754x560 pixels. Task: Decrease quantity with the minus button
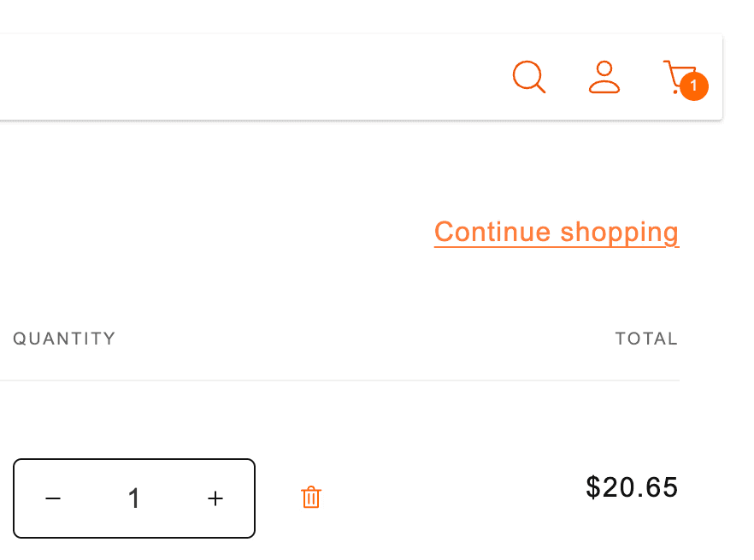click(53, 498)
